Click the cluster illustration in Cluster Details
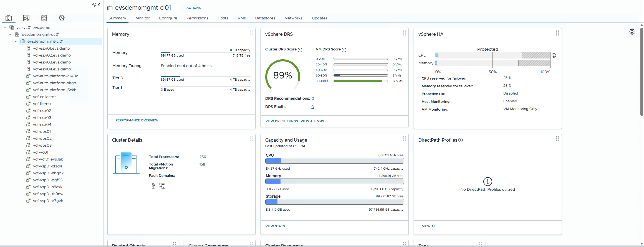Image resolution: width=644 pixels, height=247 pixels. (x=126, y=163)
